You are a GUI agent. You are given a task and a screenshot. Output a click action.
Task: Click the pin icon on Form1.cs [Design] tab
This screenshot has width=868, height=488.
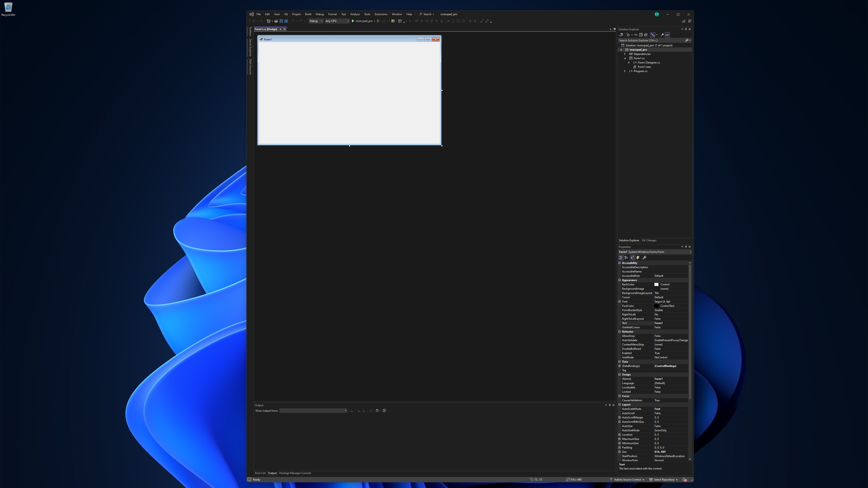click(x=280, y=29)
